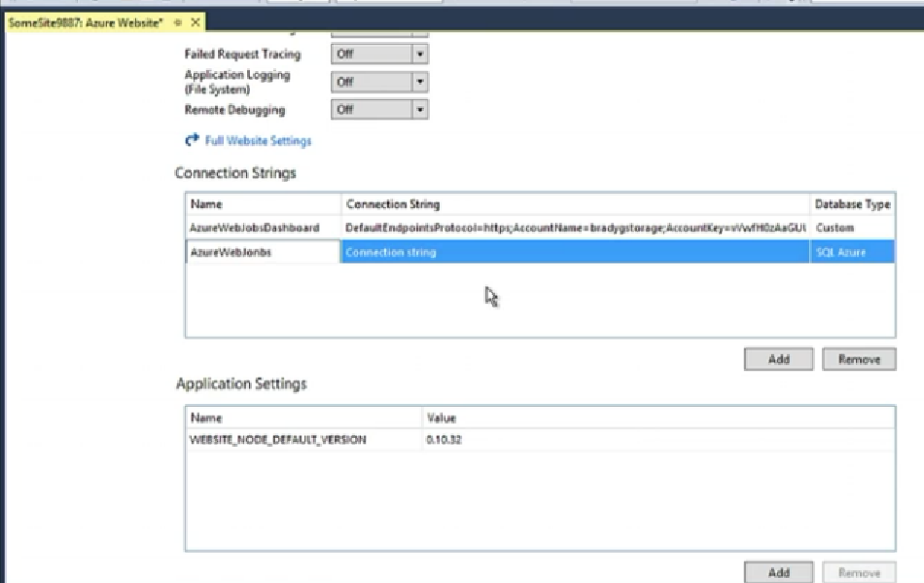Click the Database Type column header

[x=852, y=204]
